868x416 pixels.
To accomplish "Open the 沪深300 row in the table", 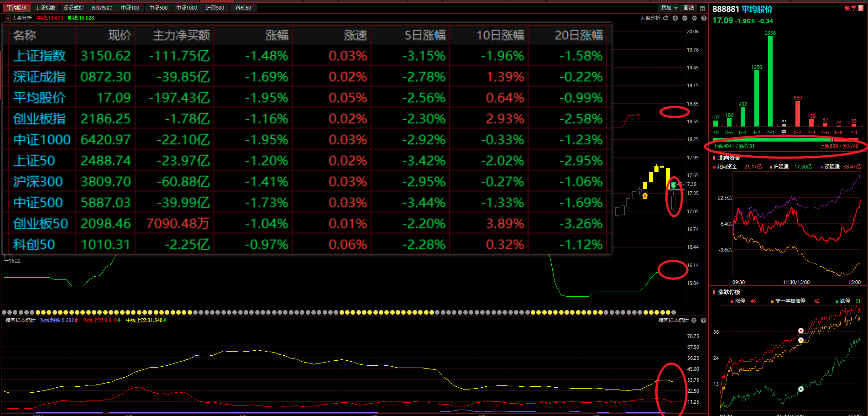I will click(307, 182).
